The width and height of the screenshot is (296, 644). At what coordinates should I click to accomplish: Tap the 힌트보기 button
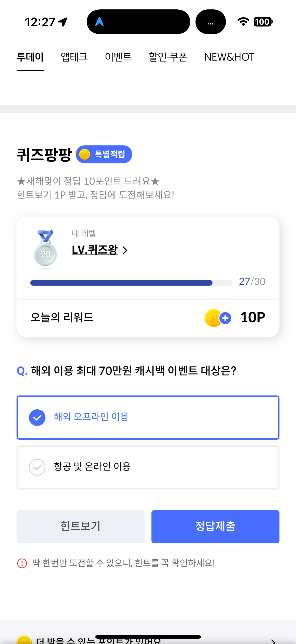(x=80, y=527)
